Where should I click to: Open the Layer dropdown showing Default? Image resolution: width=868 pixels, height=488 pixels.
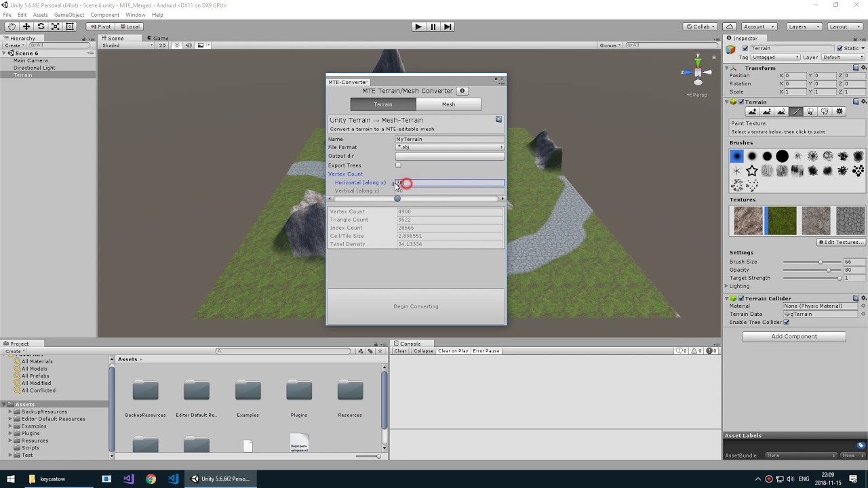(842, 57)
